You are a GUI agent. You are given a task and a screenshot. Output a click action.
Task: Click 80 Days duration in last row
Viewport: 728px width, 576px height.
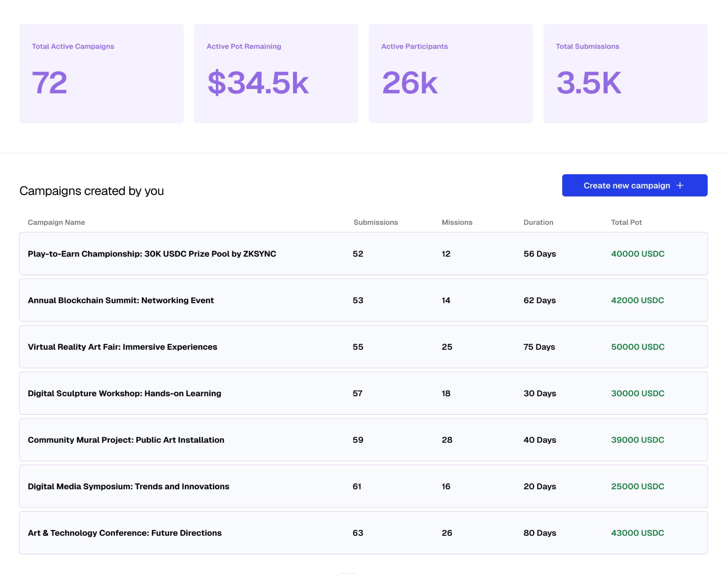click(540, 533)
